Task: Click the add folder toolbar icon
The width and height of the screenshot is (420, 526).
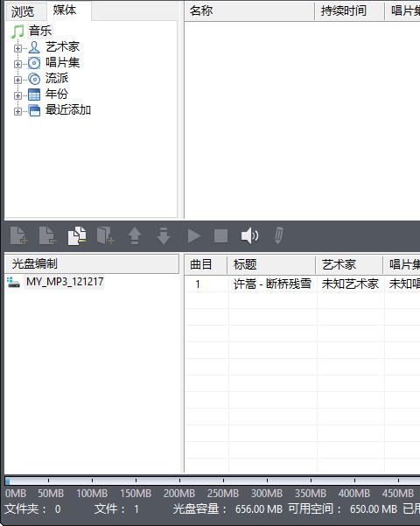Action: (x=105, y=235)
